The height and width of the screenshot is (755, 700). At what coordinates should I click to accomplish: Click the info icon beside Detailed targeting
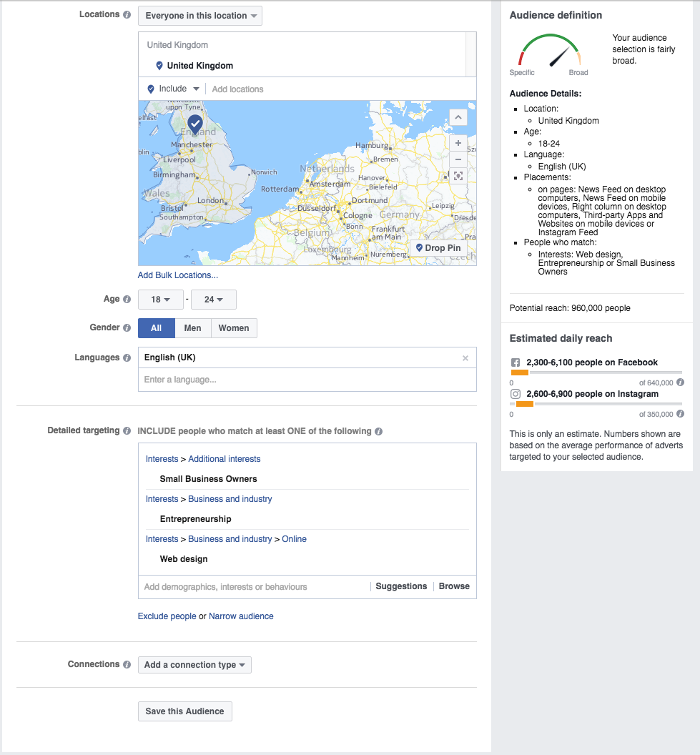(x=127, y=431)
